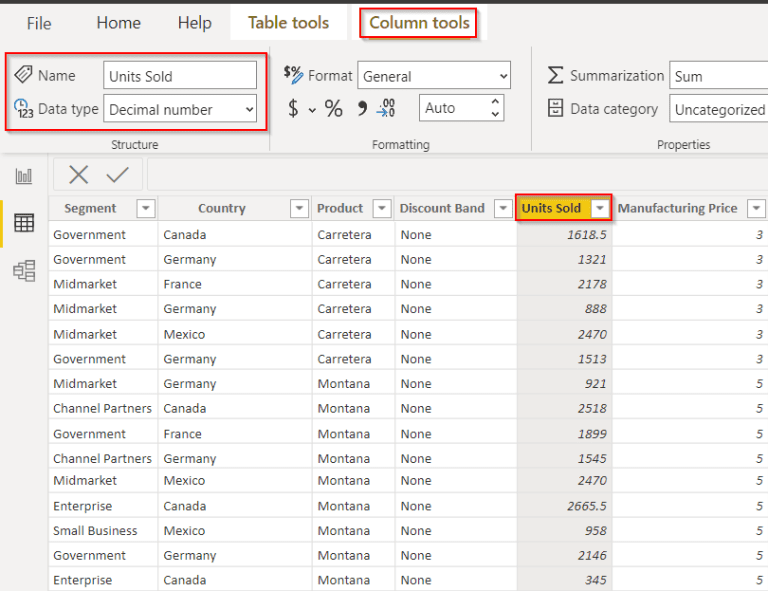Open Segment column filter dropdown

pyautogui.click(x=146, y=208)
